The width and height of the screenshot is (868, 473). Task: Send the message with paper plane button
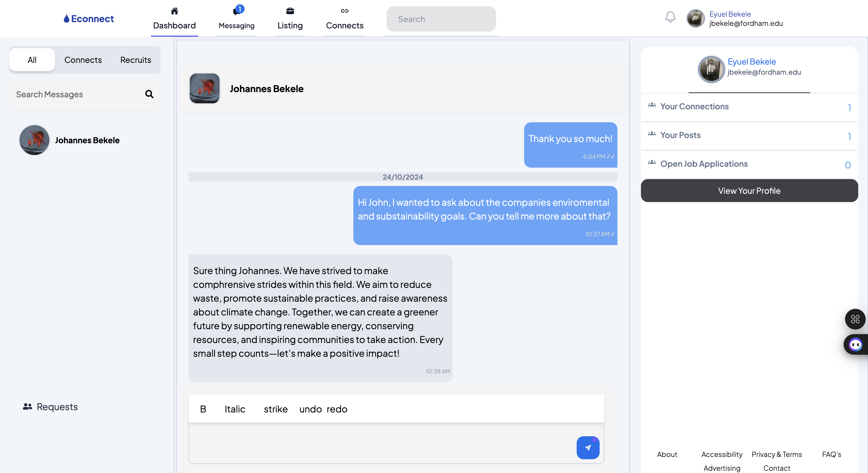(x=588, y=447)
